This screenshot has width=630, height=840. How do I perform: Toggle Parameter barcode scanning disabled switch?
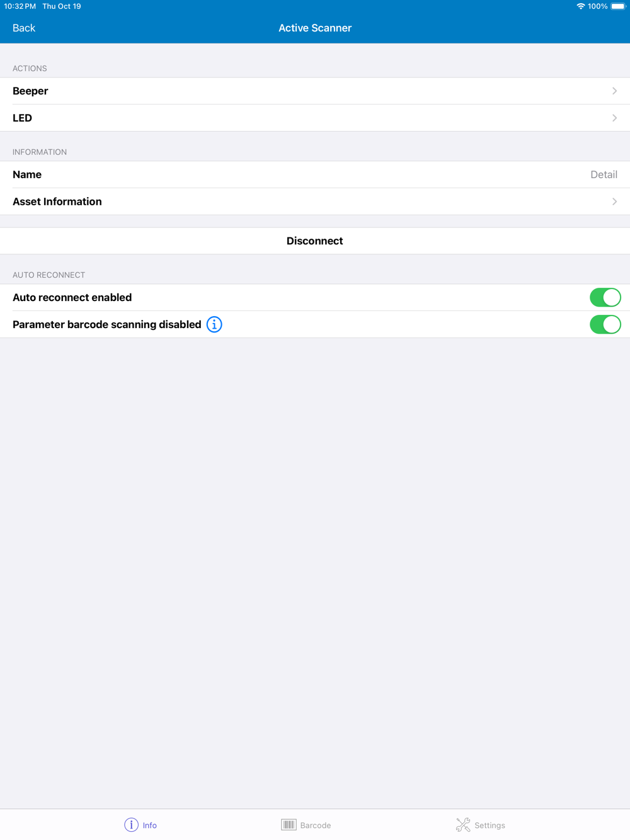(605, 324)
